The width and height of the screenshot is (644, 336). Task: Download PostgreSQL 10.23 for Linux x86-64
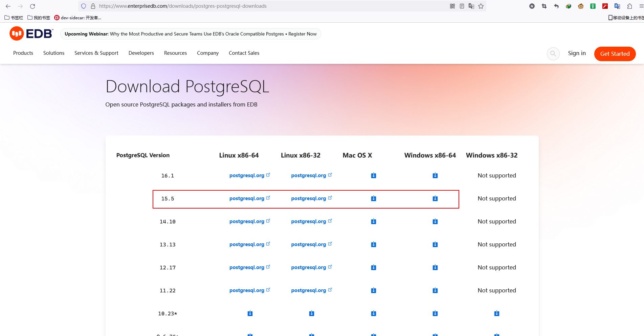click(x=250, y=313)
